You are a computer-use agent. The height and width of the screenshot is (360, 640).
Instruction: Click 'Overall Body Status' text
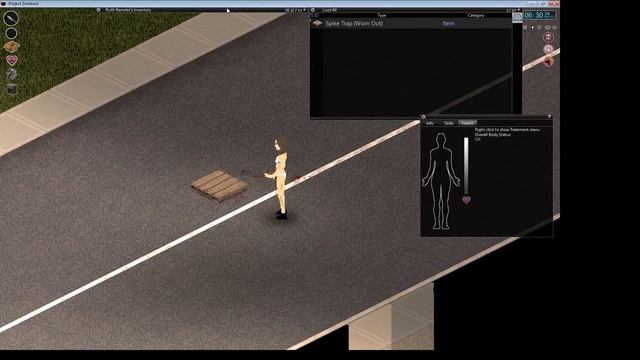coord(493,135)
